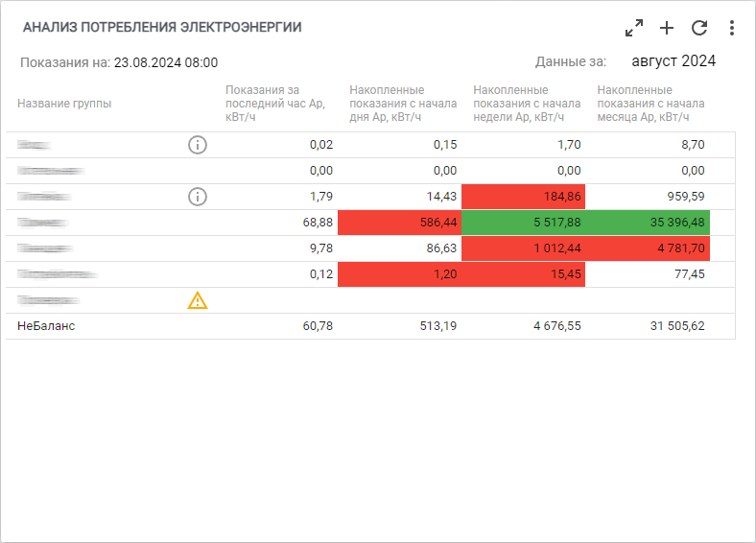Click the date 23.08.2024 08:00
The width and height of the screenshot is (756, 543).
[166, 62]
